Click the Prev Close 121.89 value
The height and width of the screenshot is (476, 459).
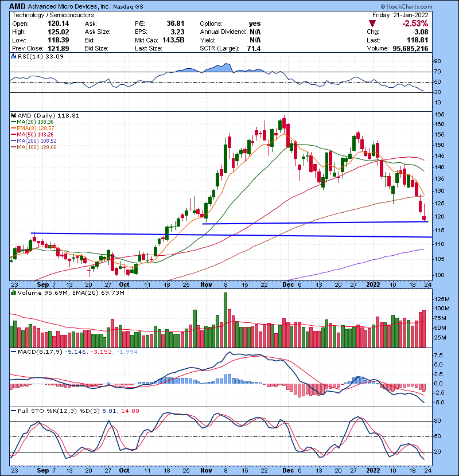59,48
